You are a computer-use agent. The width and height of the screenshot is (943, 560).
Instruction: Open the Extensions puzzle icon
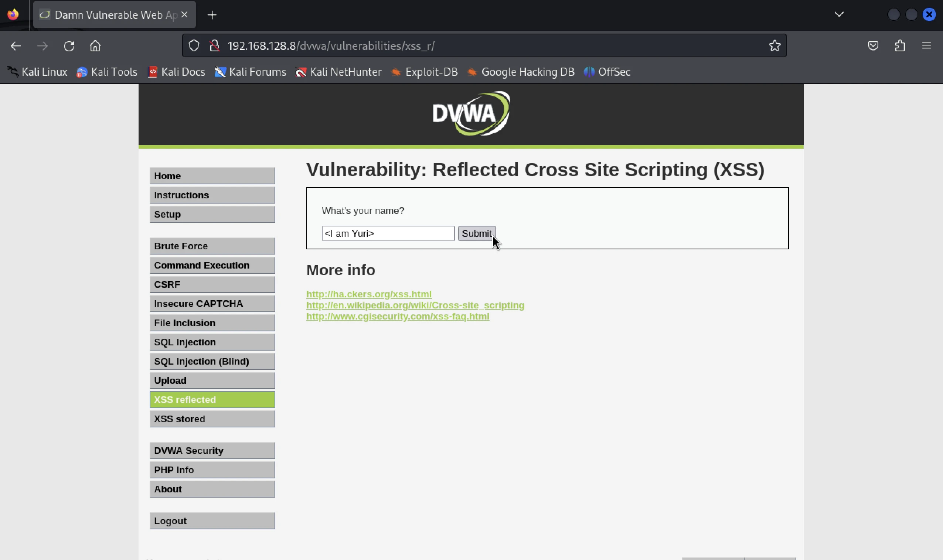[x=900, y=46]
